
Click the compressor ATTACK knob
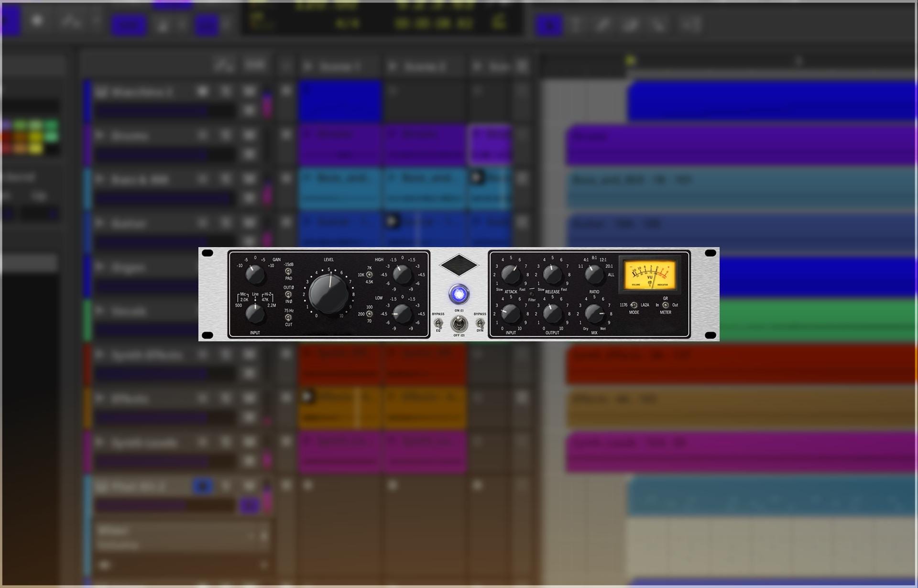(x=511, y=275)
